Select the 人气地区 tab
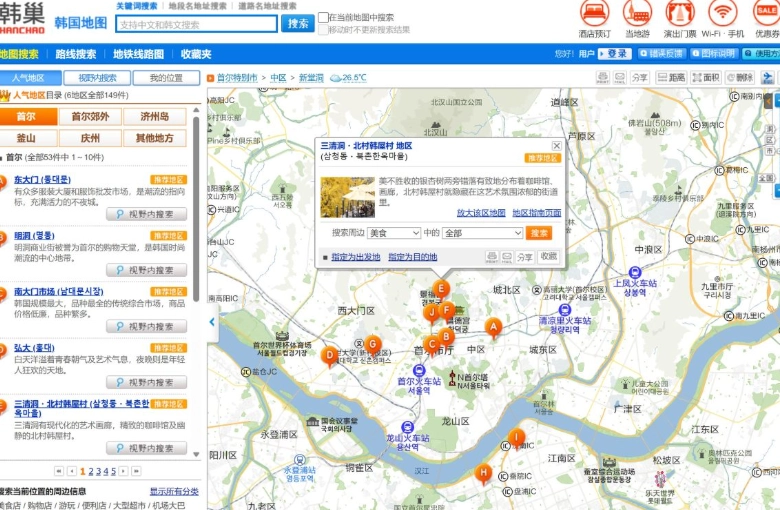Viewport: 780px width, 510px height. click(29, 78)
